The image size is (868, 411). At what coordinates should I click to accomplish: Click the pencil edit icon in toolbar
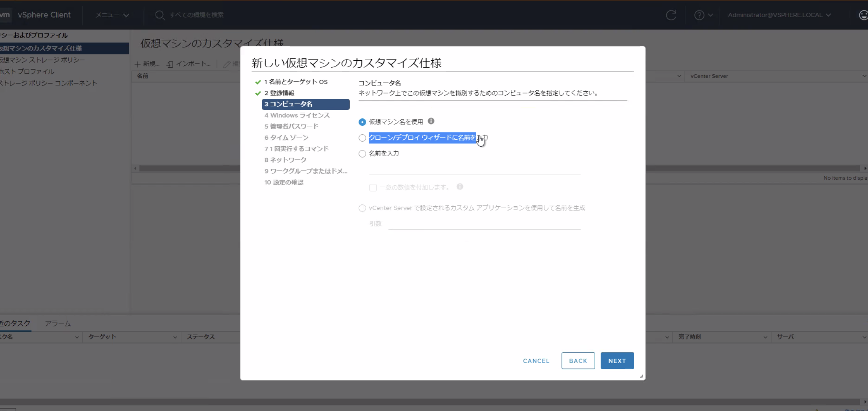tap(227, 64)
